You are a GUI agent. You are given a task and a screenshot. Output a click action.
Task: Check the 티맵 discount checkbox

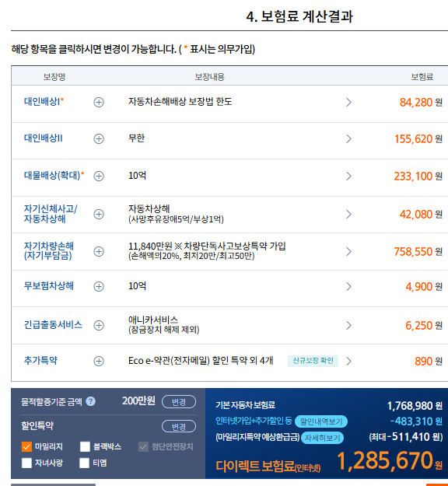(84, 463)
